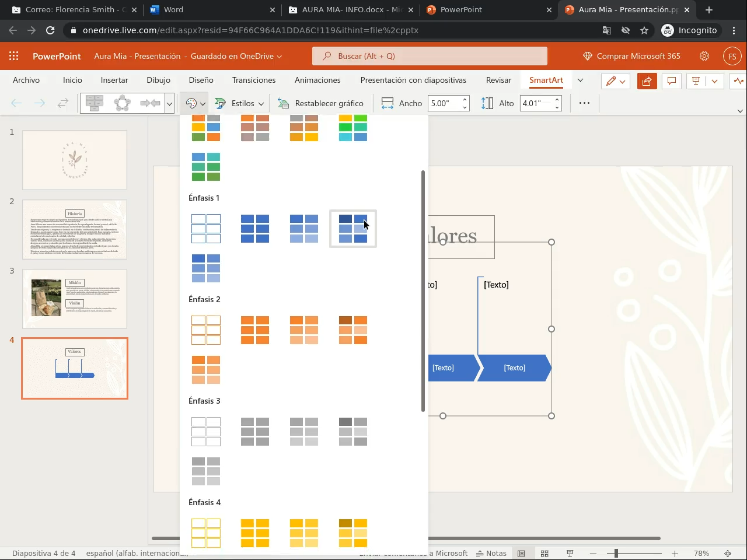Open the Microsoft 365 app launcher

point(14,56)
